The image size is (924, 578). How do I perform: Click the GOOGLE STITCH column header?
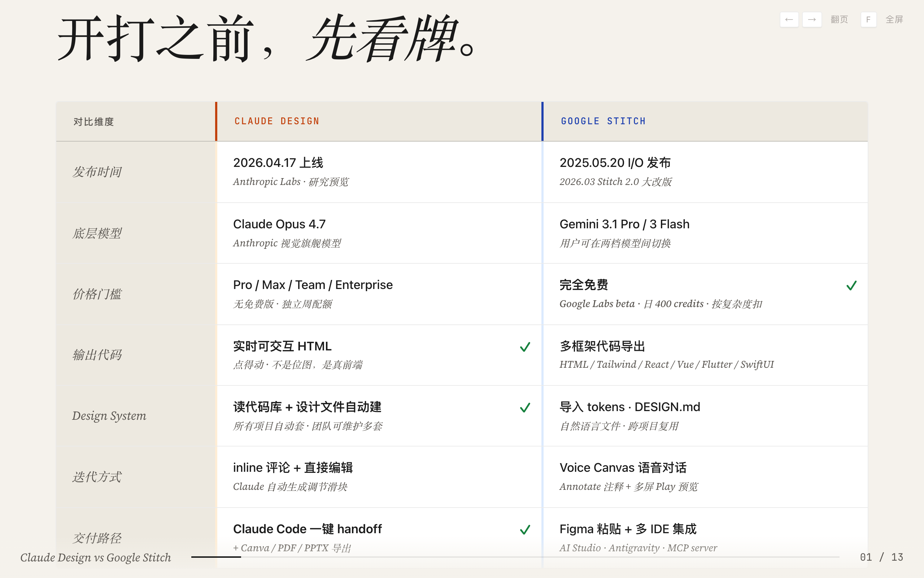coord(603,121)
